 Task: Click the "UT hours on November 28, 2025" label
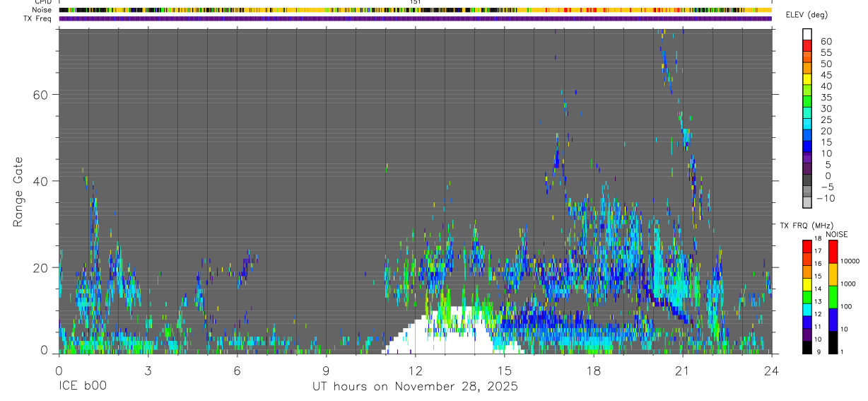[416, 387]
